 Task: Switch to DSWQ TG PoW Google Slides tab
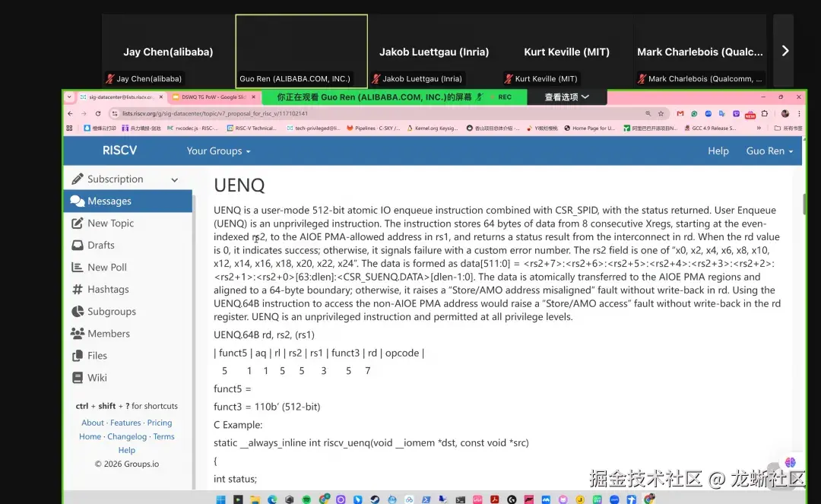(214, 97)
